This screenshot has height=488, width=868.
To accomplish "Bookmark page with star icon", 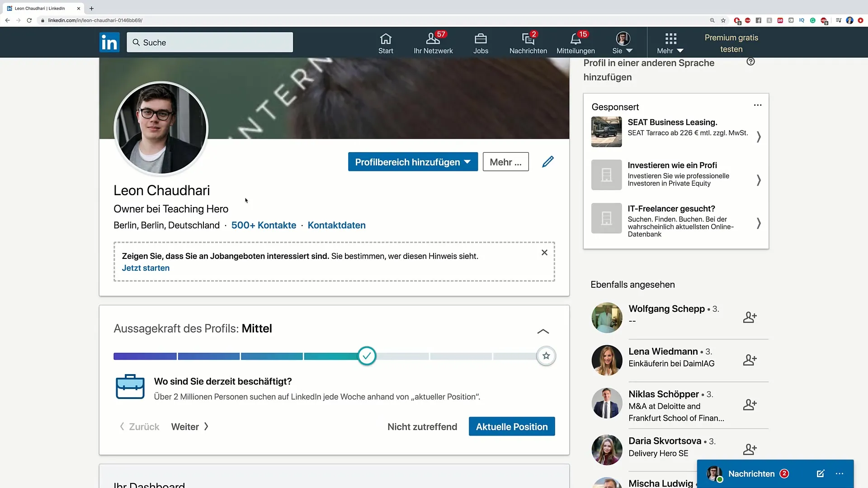I will tap(723, 20).
